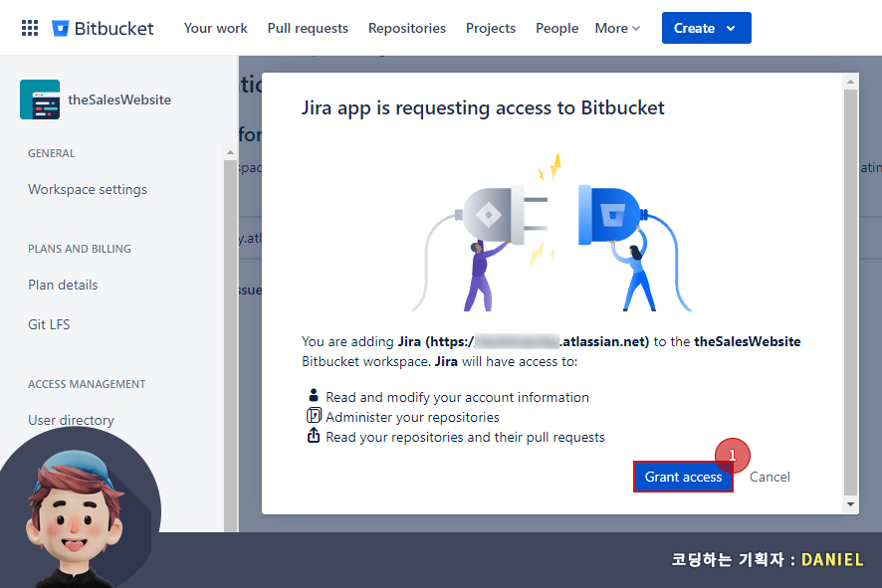Image resolution: width=882 pixels, height=588 pixels.
Task: Select Projects in the top navigation
Action: (491, 28)
